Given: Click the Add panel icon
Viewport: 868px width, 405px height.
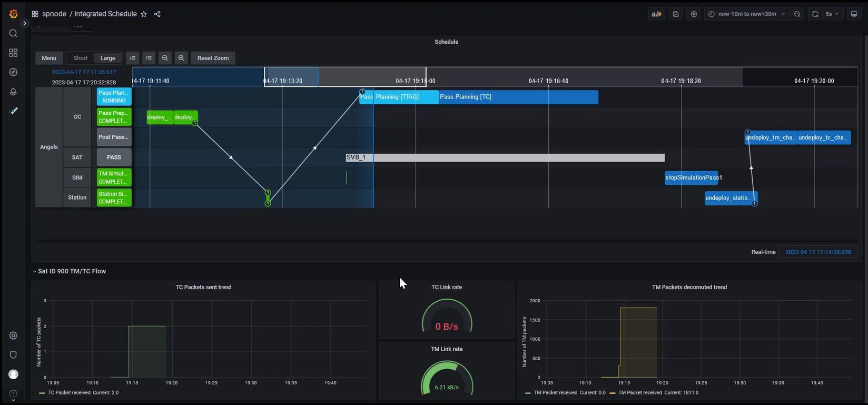Looking at the screenshot, I should click(656, 14).
